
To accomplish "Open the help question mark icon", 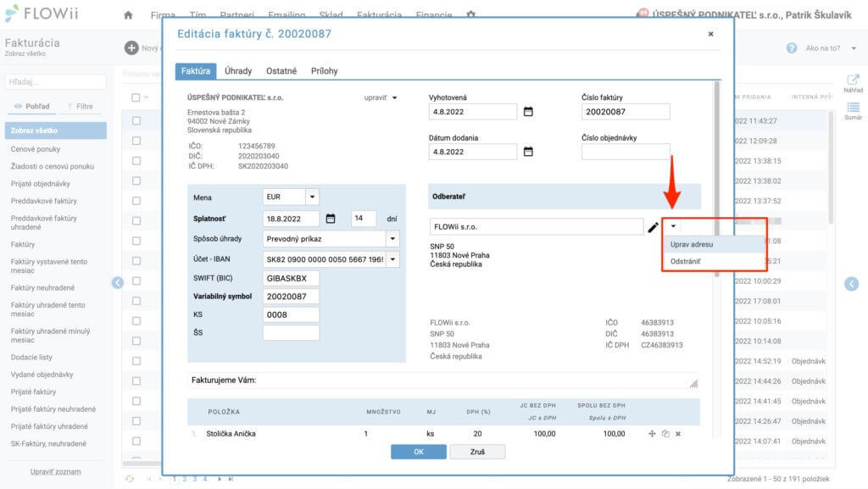I will [792, 48].
